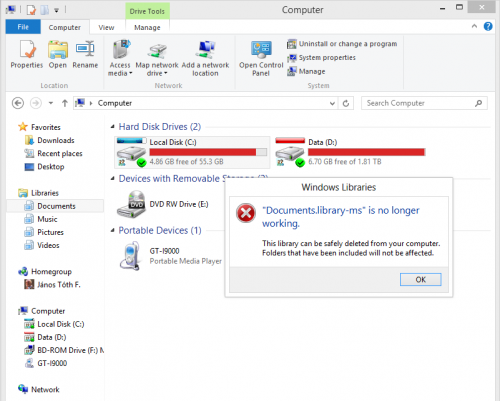Select the DVD RW Drive (E:)
The image size is (500, 401).
coord(163,204)
